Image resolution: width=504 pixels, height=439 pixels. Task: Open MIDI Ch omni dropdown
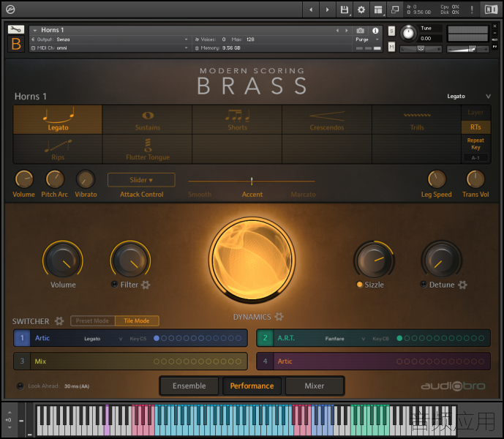tap(109, 48)
